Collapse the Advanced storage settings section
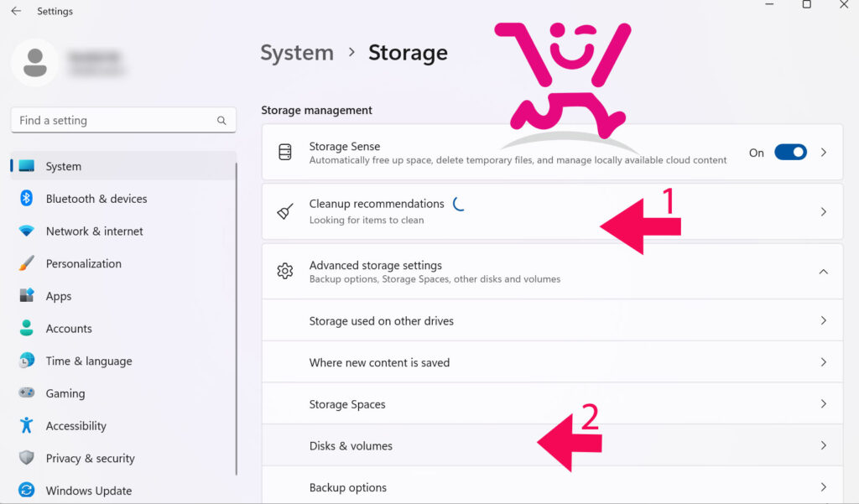 coord(824,271)
